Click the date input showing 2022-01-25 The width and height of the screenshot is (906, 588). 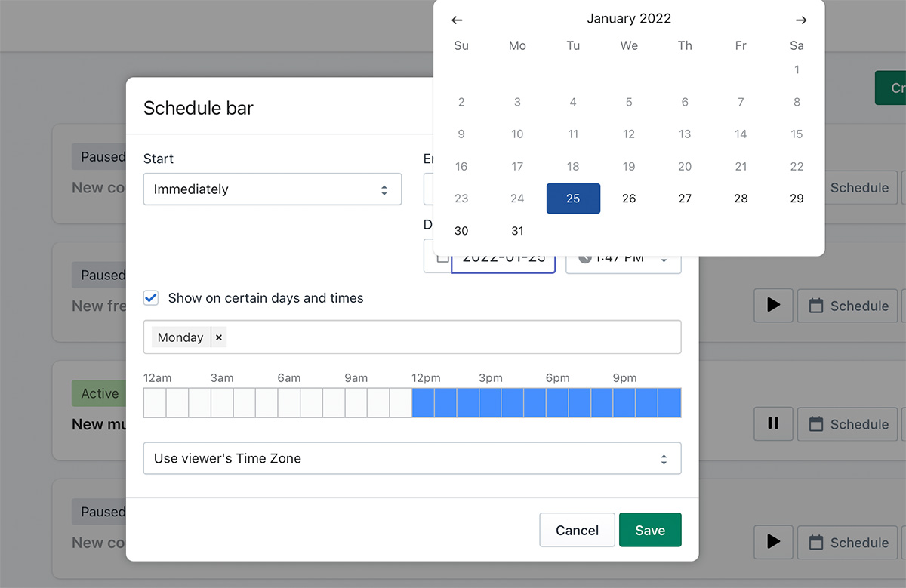(503, 259)
